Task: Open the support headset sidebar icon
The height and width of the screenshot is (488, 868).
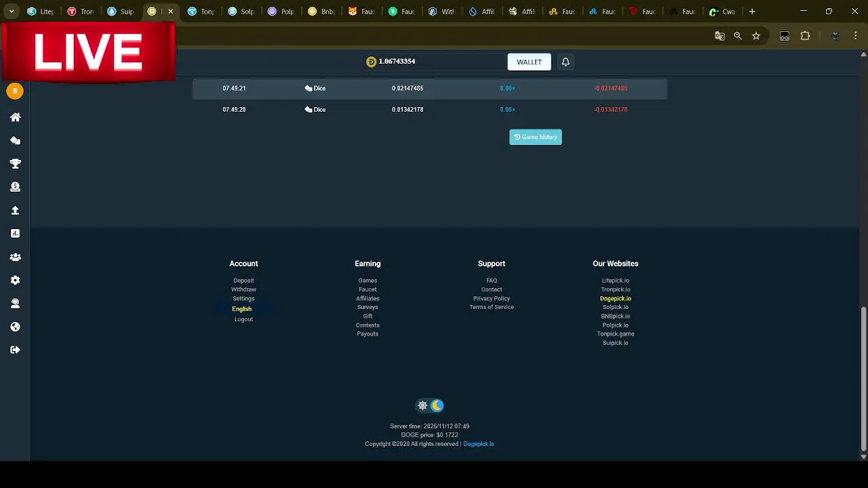Action: 15,303
